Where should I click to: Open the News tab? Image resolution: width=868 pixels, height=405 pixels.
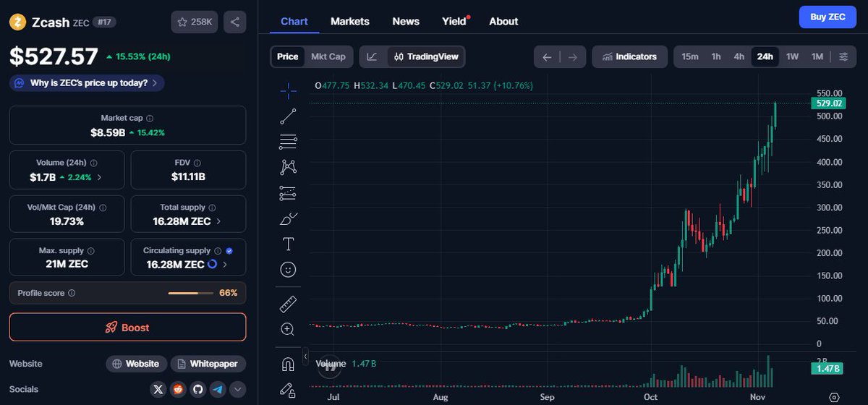tap(406, 21)
